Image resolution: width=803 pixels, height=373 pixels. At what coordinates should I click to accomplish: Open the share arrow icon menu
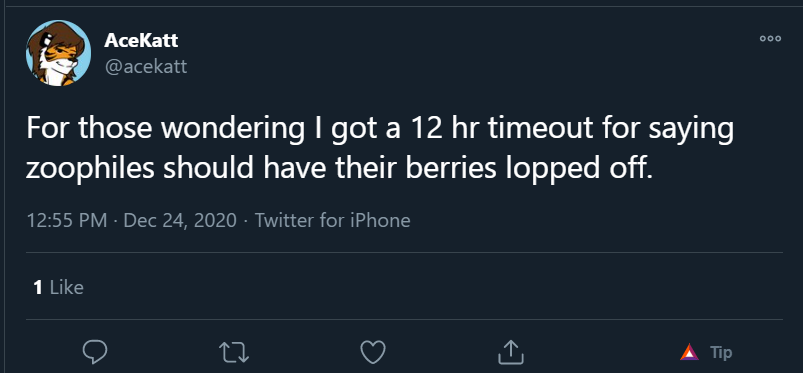click(511, 353)
